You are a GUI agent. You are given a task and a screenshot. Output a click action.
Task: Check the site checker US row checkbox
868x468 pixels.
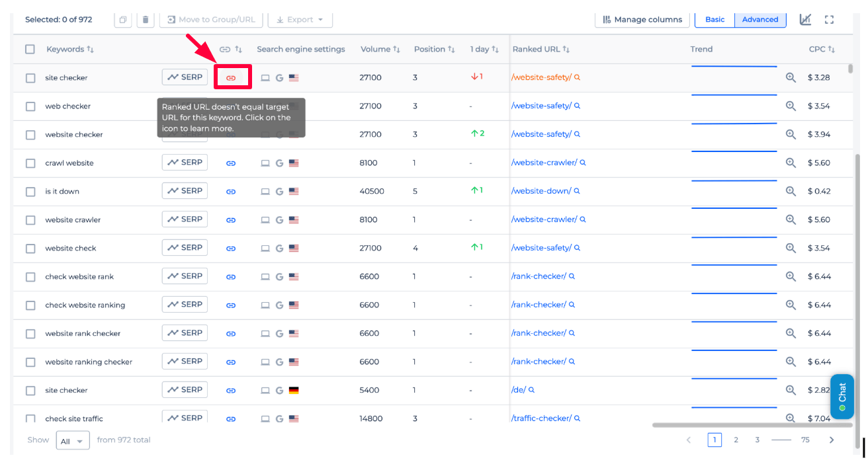pos(30,78)
